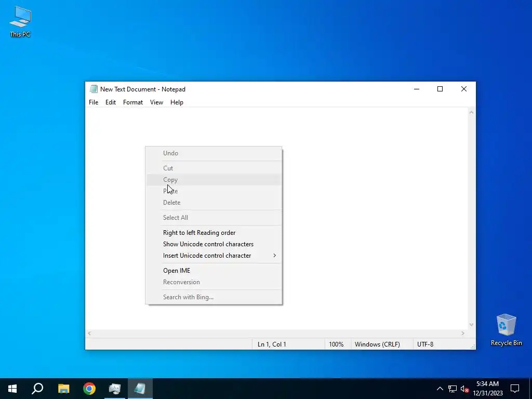Click horizontal scrollbar right arrow
532x399 pixels.
point(463,333)
